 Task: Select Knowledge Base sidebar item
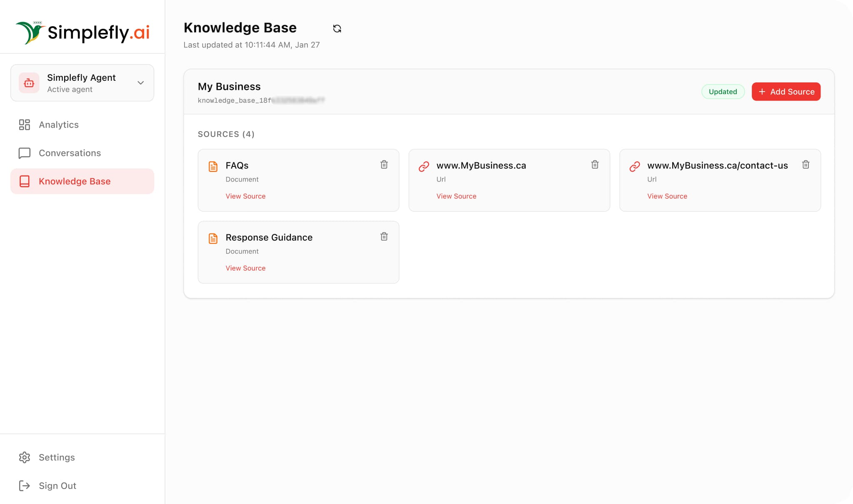coord(74,181)
